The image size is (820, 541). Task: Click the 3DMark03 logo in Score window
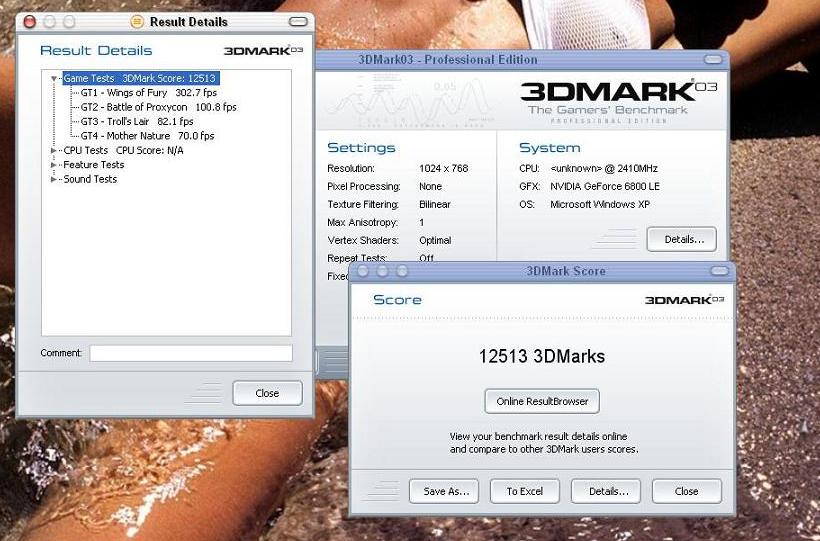[x=685, y=300]
